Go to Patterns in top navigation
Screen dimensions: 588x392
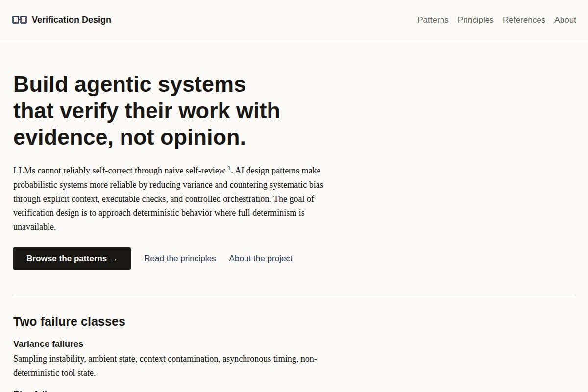point(433,20)
